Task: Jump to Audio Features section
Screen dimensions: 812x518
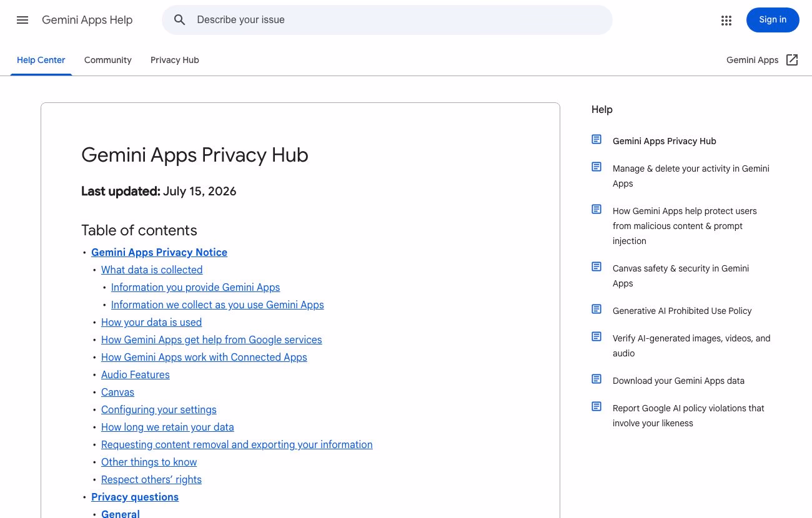Action: (136, 374)
